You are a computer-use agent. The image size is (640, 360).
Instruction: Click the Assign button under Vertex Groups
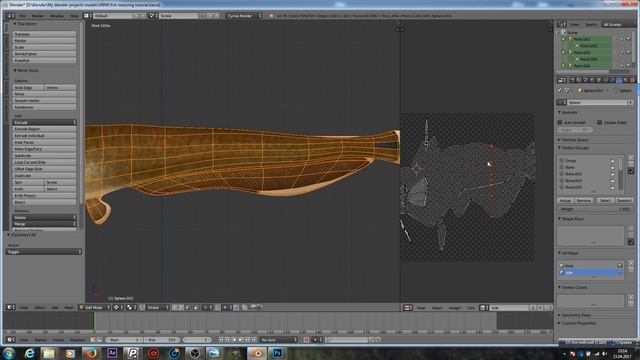565,200
